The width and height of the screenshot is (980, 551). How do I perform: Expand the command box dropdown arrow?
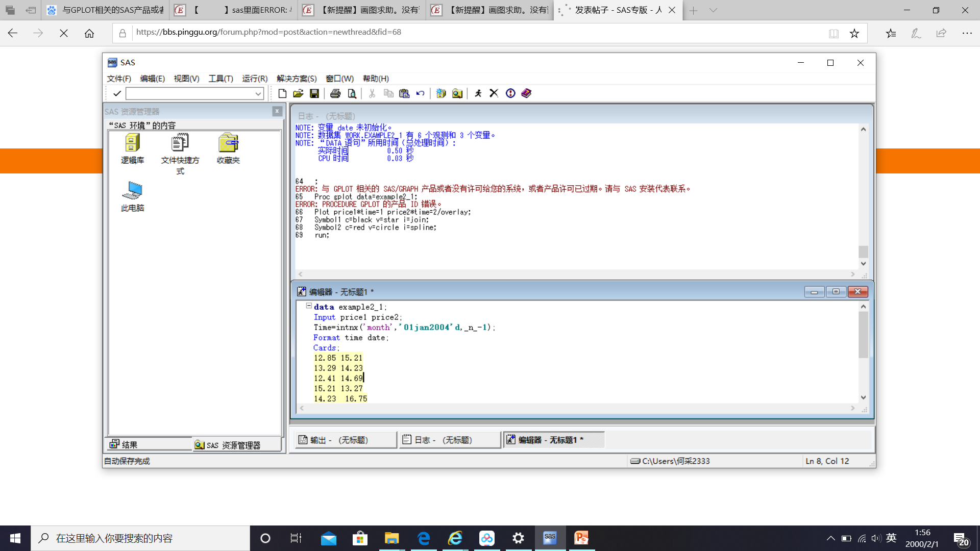click(258, 93)
